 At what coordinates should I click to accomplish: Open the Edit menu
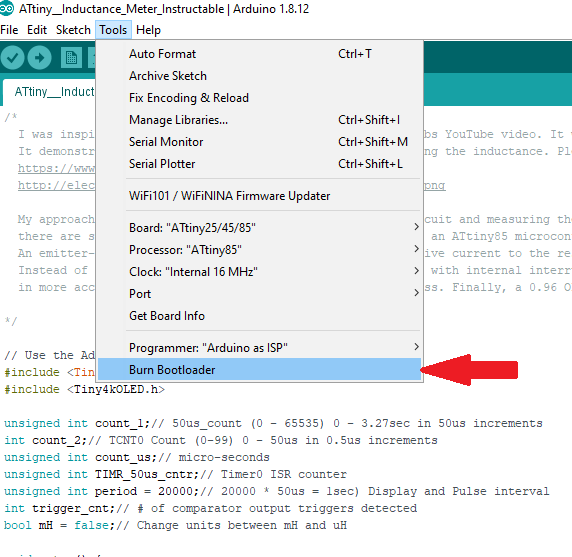click(x=37, y=30)
